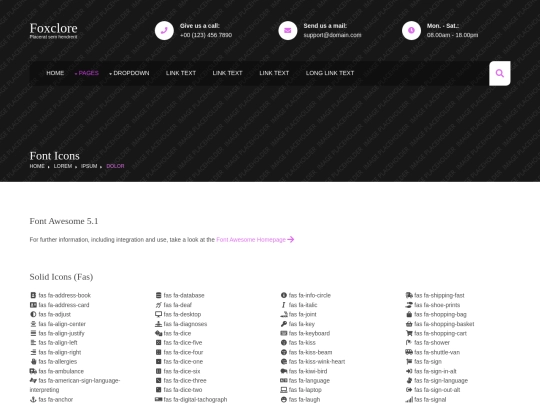This screenshot has width=540, height=405.
Task: Click the 'fas fa-allergies' label
Action: pyautogui.click(x=58, y=362)
